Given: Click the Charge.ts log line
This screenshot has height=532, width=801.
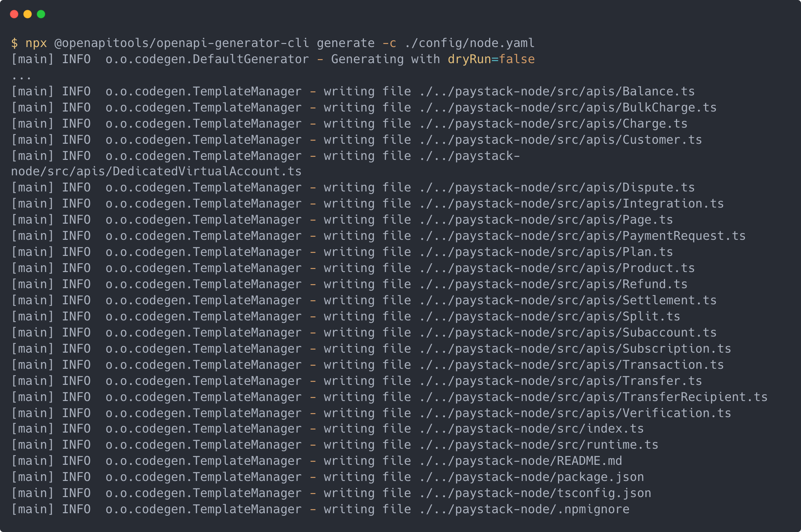Looking at the screenshot, I should click(349, 124).
